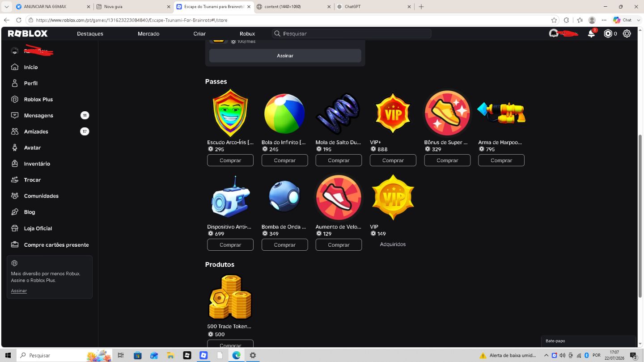
Task: Open Perfil from the sidebar person icon
Action: pyautogui.click(x=15, y=83)
